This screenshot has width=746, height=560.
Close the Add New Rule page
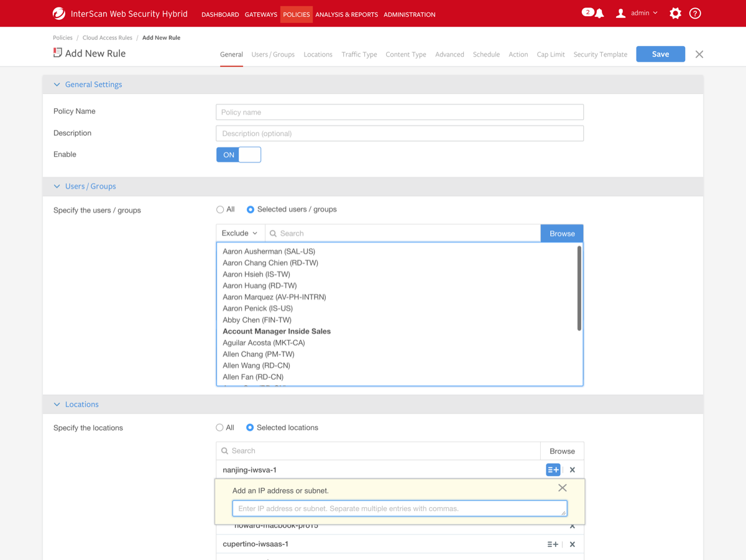699,54
